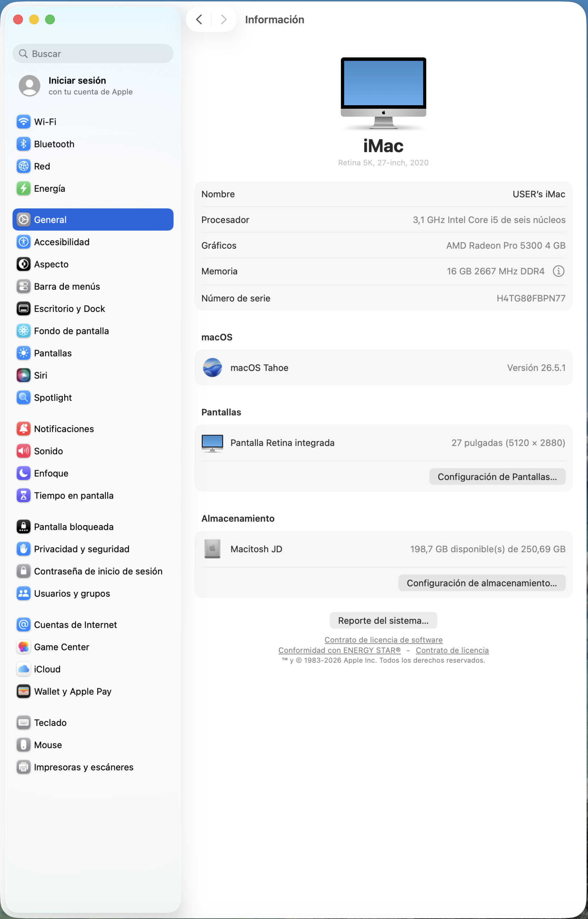The width and height of the screenshot is (588, 919).
Task: Click the Macitosh JD disk icon
Action: 212,549
